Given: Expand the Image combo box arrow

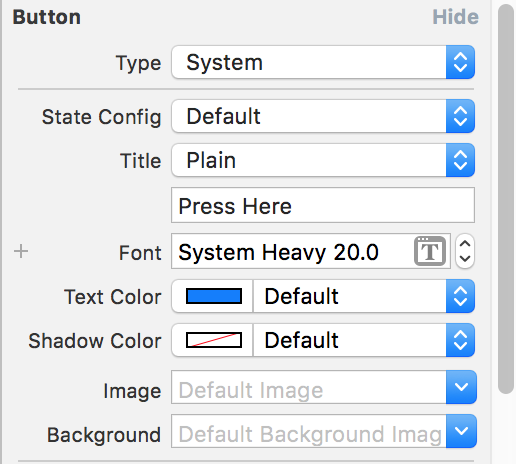Looking at the screenshot, I should click(461, 387).
